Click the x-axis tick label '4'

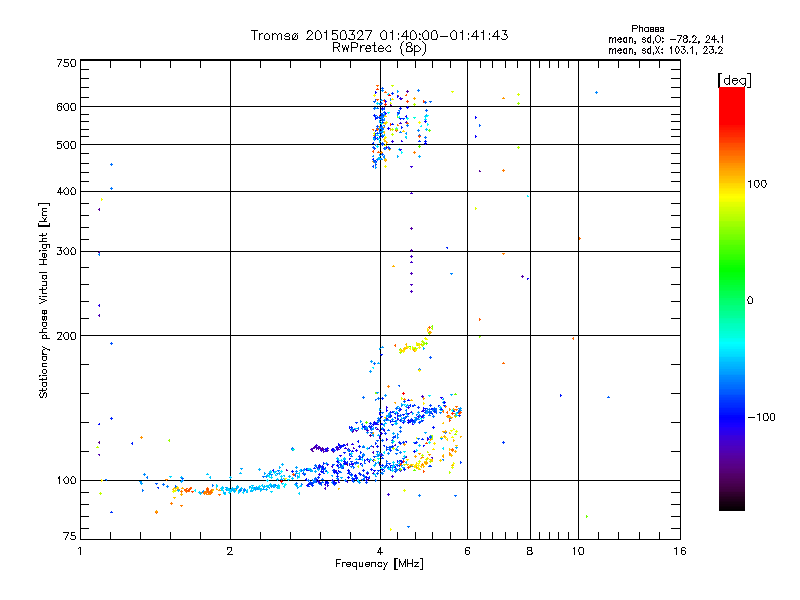[380, 551]
